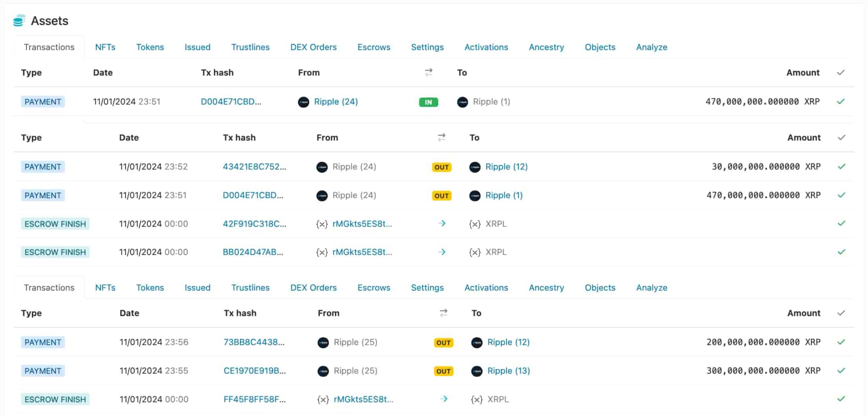Open transaction hash CE1970E919B link
The image size is (868, 416).
(x=254, y=371)
